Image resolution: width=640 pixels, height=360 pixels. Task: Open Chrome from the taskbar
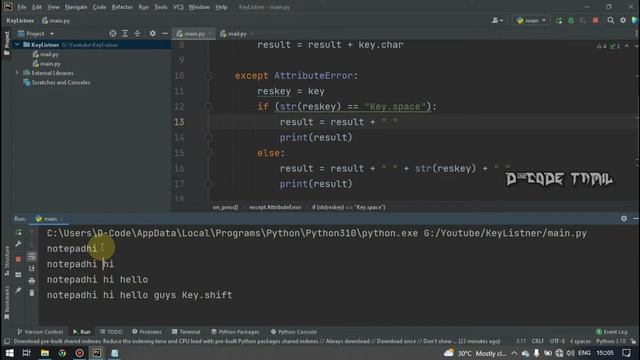coord(62,353)
